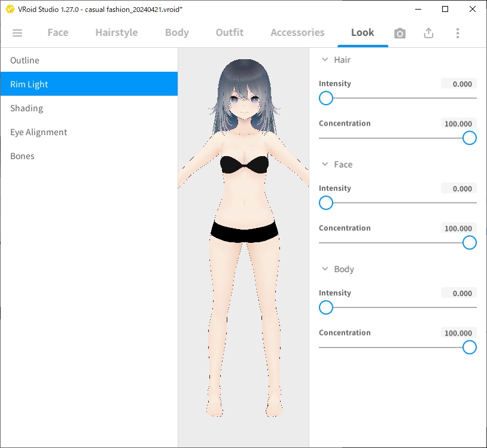Open the Accessories editor
The height and width of the screenshot is (448, 487).
click(297, 33)
